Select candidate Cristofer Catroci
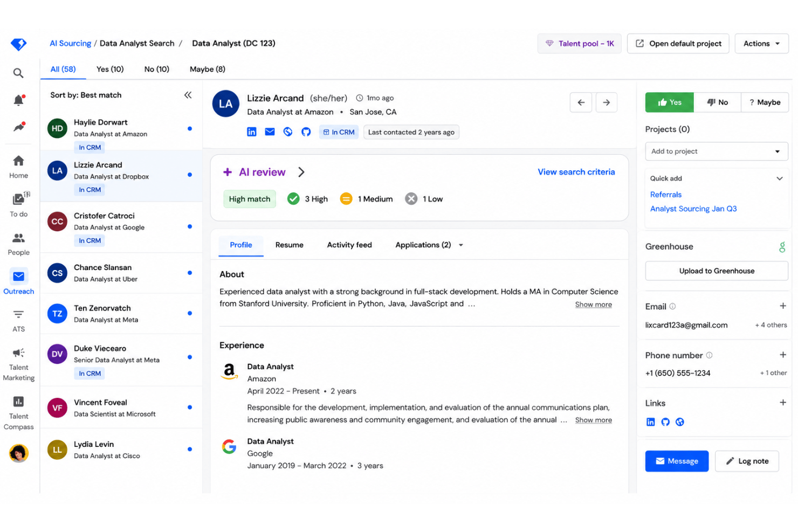Image resolution: width=798 pixels, height=532 pixels. coord(121,227)
